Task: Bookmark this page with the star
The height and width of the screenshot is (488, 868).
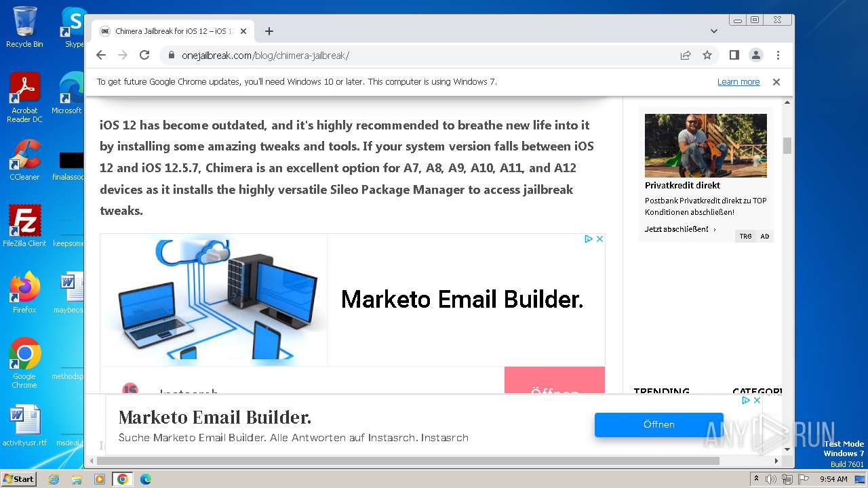Action: coord(707,56)
